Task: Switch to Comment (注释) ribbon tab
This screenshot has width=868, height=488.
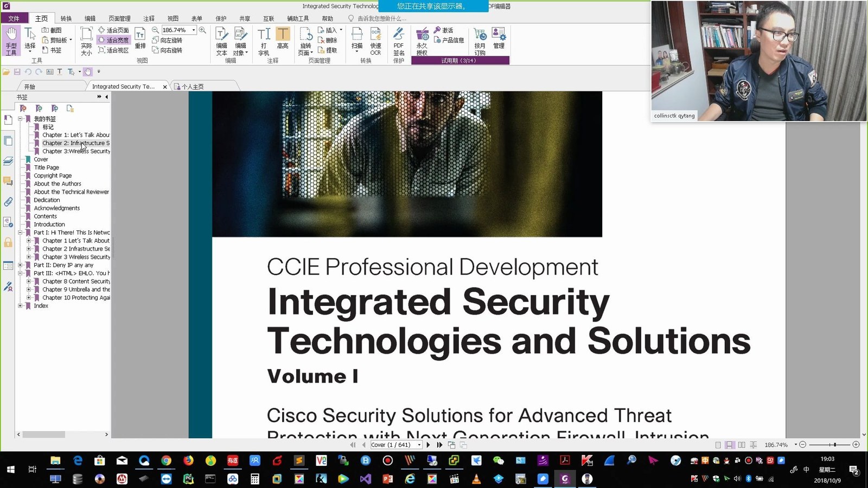Action: [x=149, y=18]
